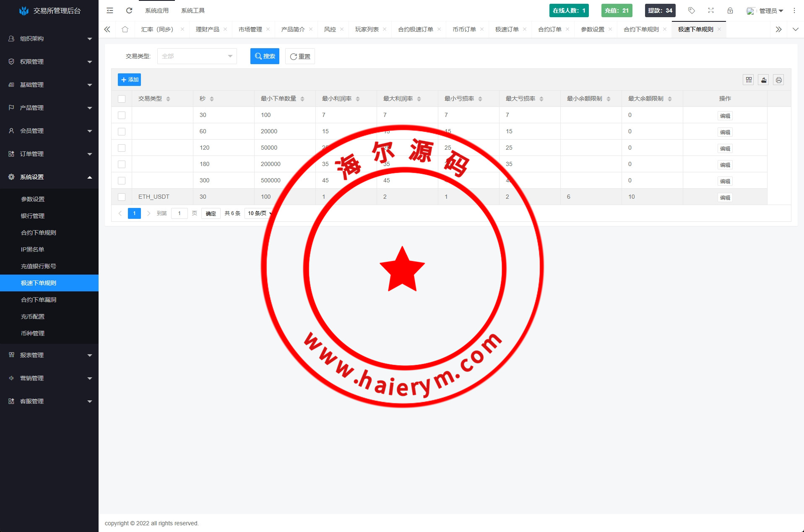Viewport: 804px width, 532px height.
Task: Select the ETH_USDT row checkbox
Action: 122,197
